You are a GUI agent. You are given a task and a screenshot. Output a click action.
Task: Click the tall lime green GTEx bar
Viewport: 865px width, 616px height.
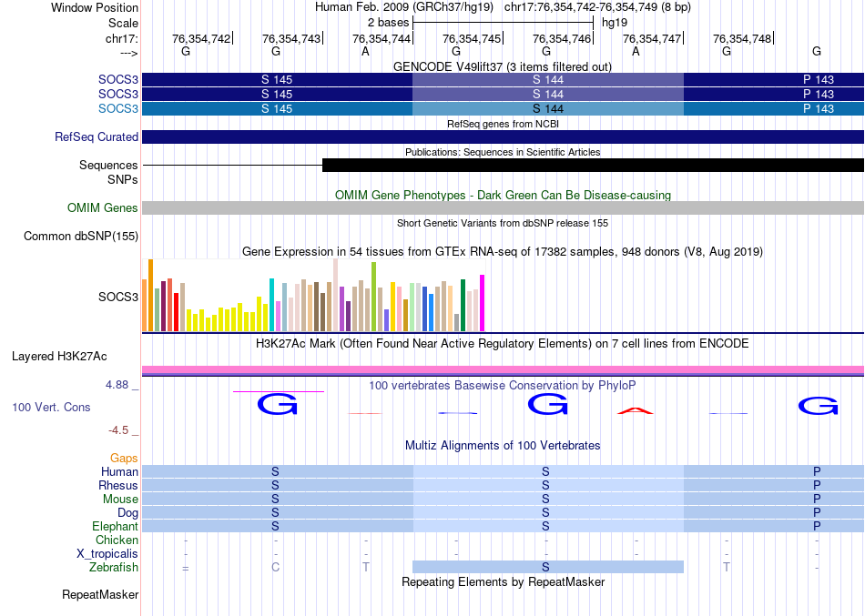tap(374, 297)
